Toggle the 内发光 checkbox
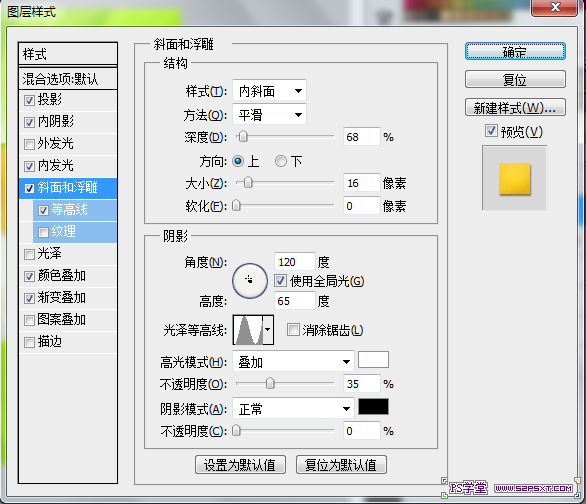586x504 pixels. click(29, 166)
